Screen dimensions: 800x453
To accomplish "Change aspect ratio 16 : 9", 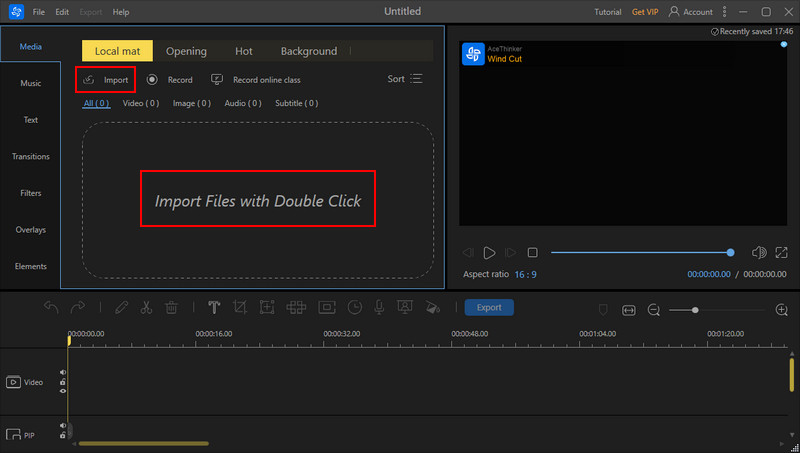I will [525, 274].
